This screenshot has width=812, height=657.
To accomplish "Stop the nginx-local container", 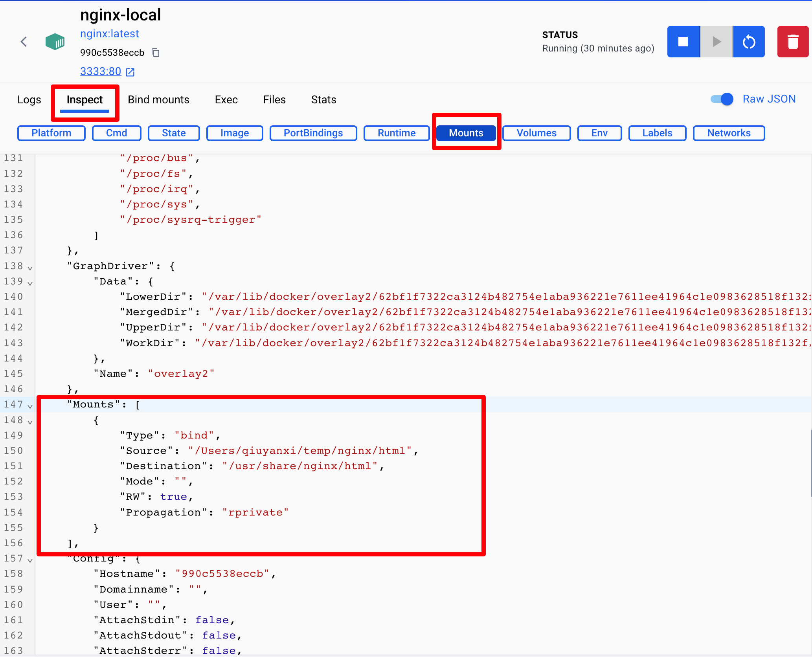I will point(683,42).
